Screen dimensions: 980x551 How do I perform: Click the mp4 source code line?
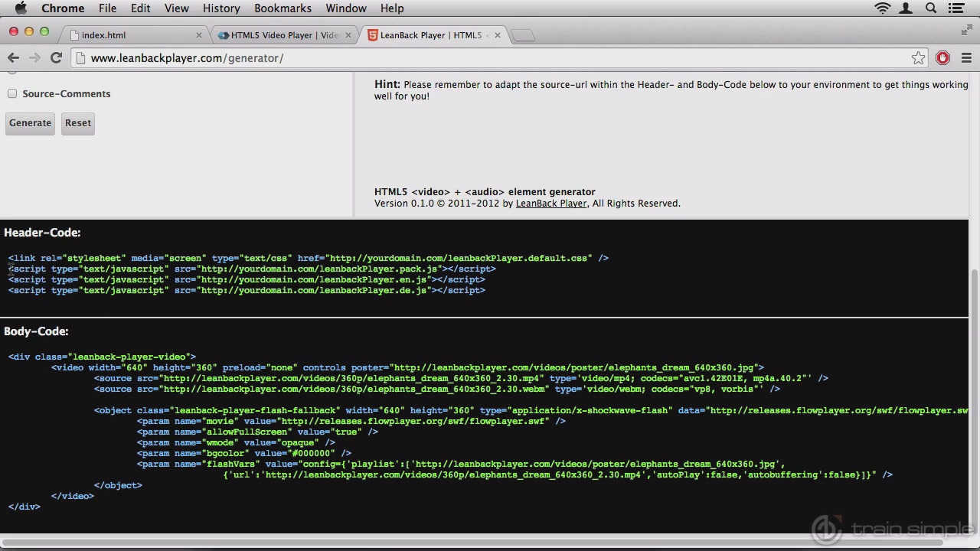pos(461,378)
